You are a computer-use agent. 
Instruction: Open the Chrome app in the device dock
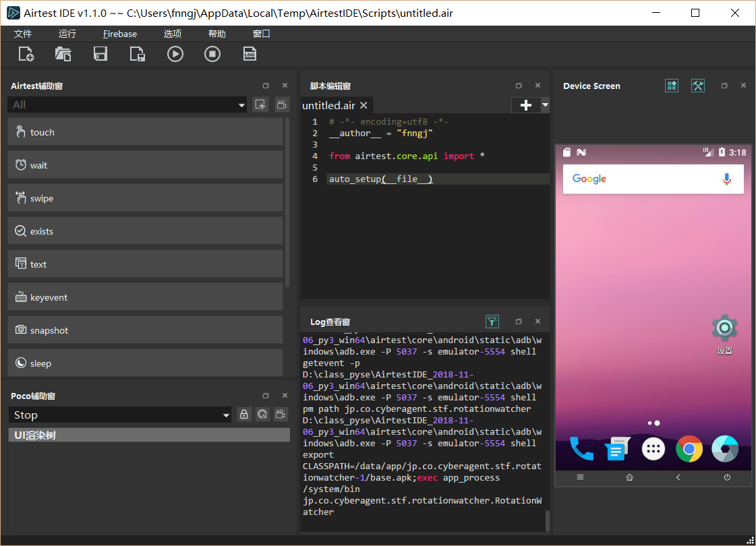click(x=689, y=449)
